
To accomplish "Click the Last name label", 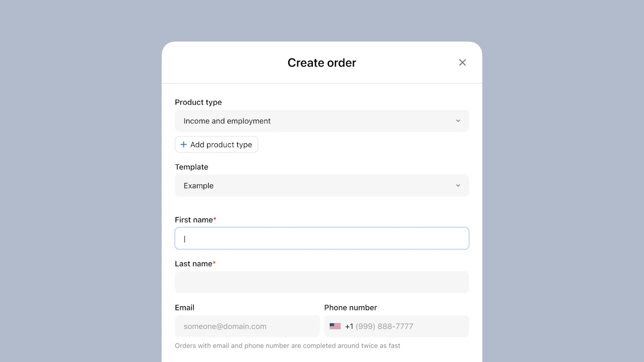I will click(194, 264).
